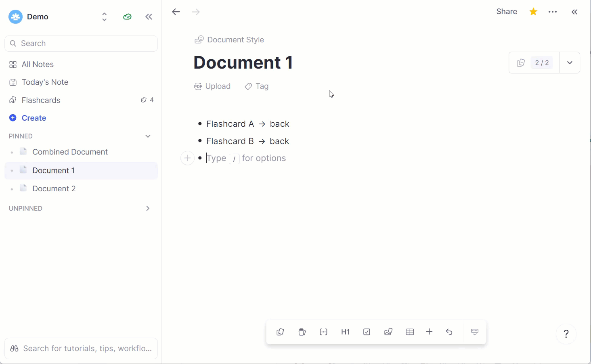Click the blue Create button
Screen dimensions: 591x364
(34, 118)
